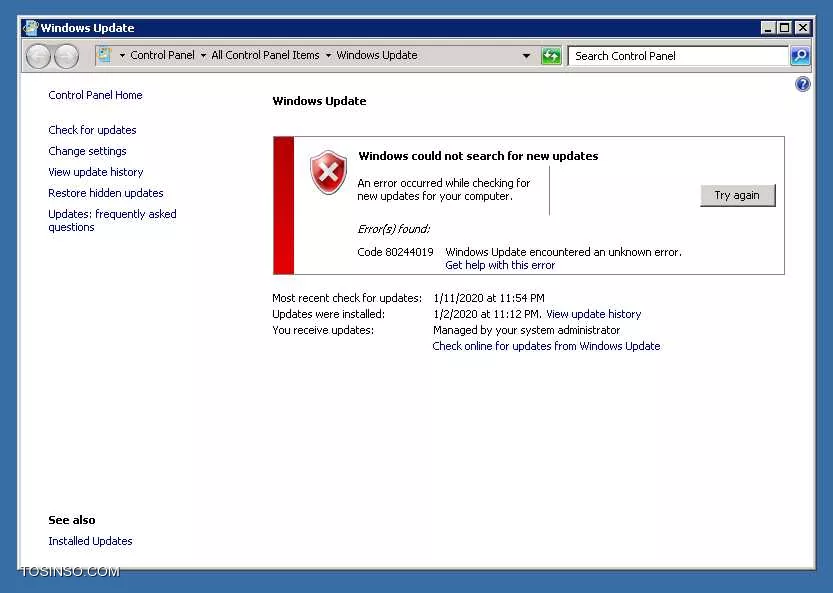
Task: Click heading Windows could not search for new updates
Action: [478, 156]
